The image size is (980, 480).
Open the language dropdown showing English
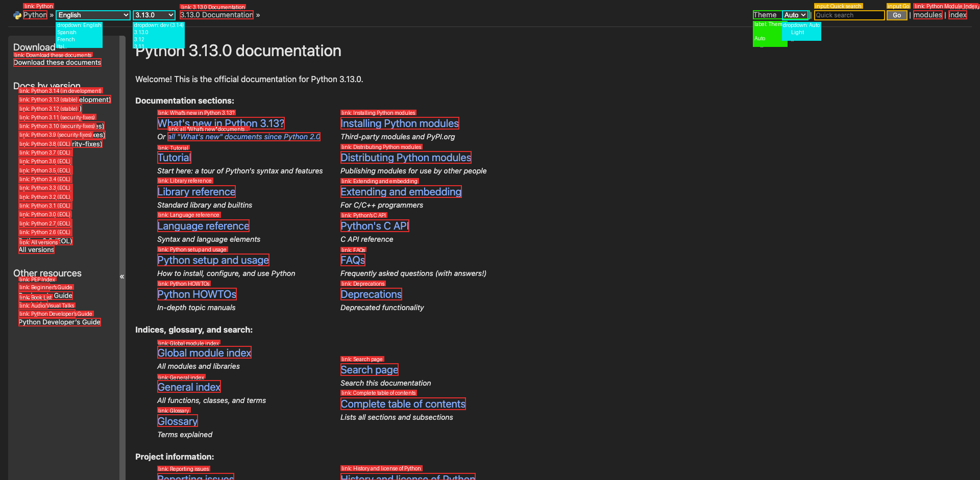tap(93, 15)
